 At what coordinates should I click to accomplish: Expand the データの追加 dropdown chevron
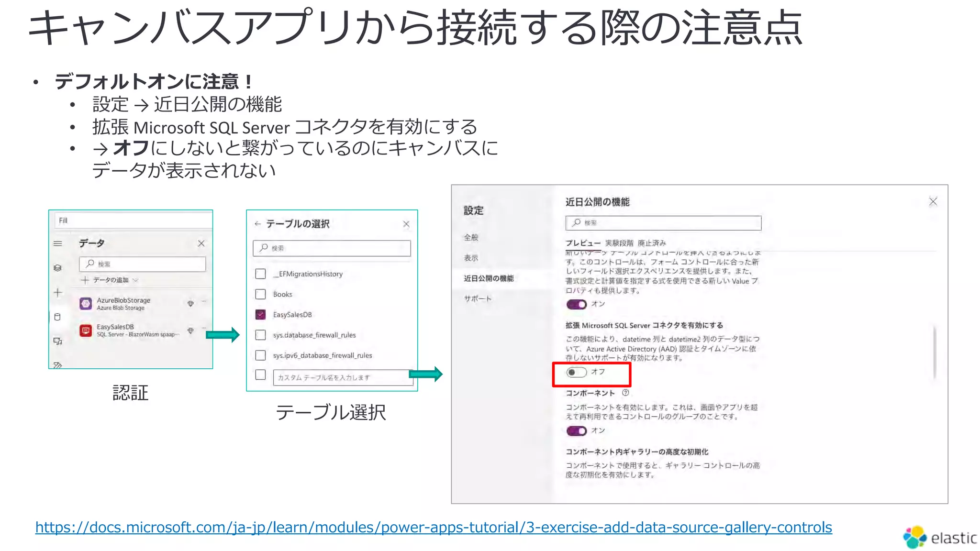tap(135, 280)
